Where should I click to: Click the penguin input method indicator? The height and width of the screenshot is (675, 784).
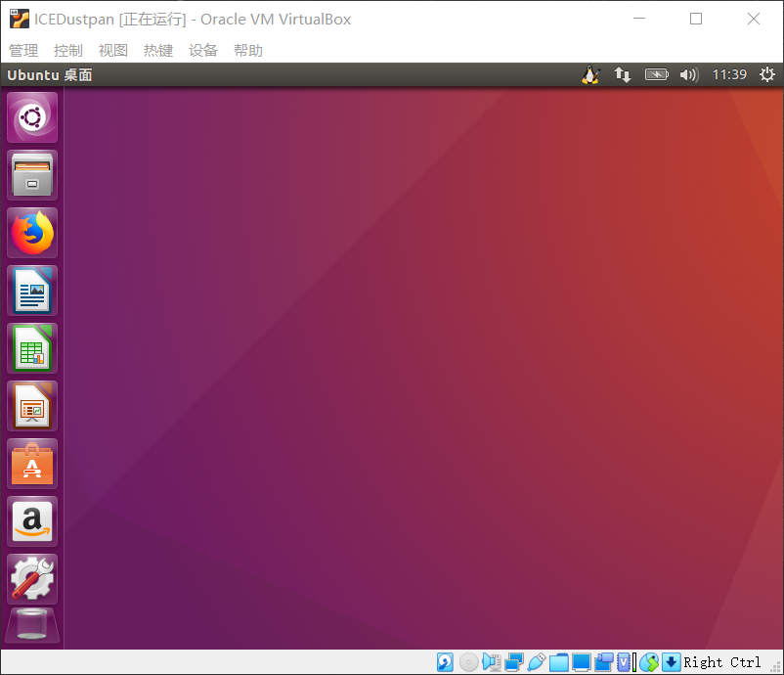pos(590,75)
